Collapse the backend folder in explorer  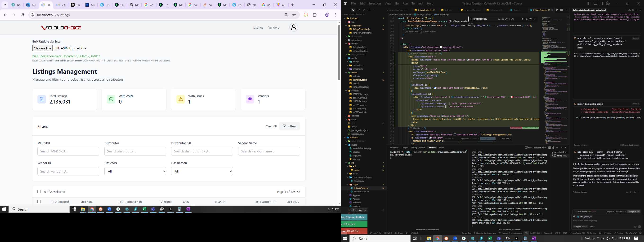pyautogui.click(x=345, y=18)
